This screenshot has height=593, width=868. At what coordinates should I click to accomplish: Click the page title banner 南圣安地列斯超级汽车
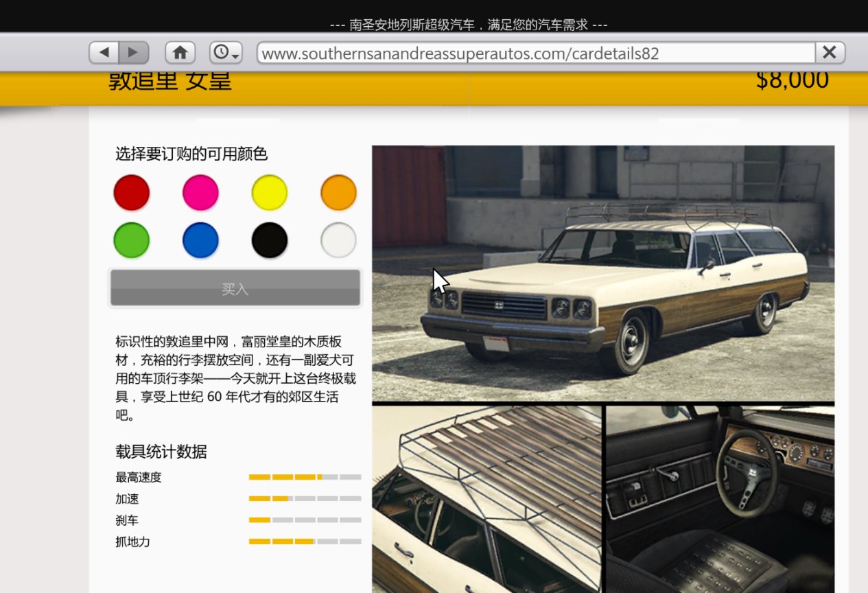(469, 25)
